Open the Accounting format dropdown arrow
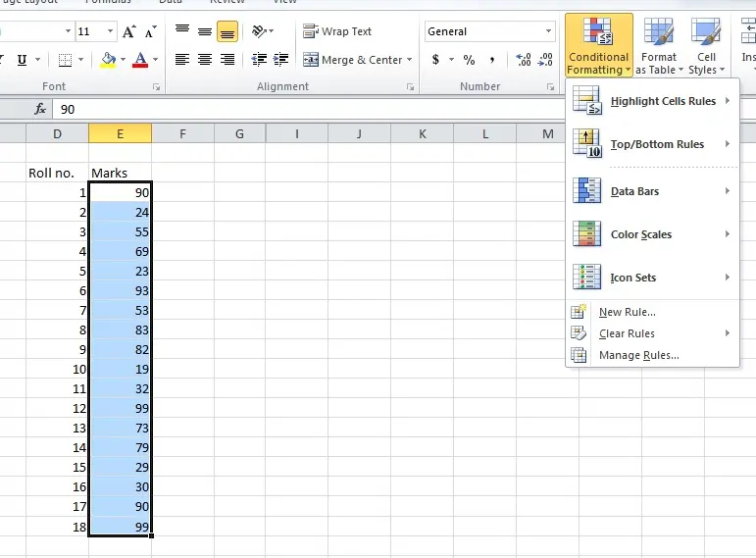Screen dimensions: 756x558 click(x=451, y=60)
